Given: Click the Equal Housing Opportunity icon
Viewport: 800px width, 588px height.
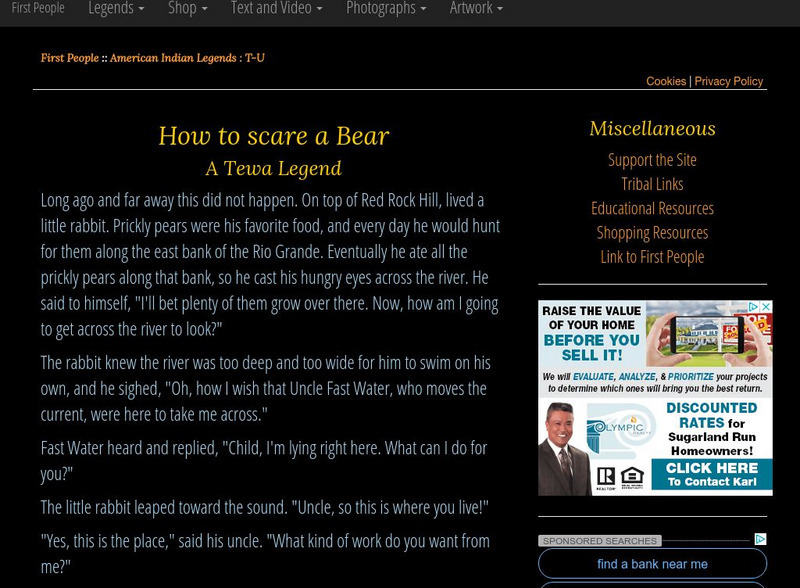Looking at the screenshot, I should (x=632, y=478).
